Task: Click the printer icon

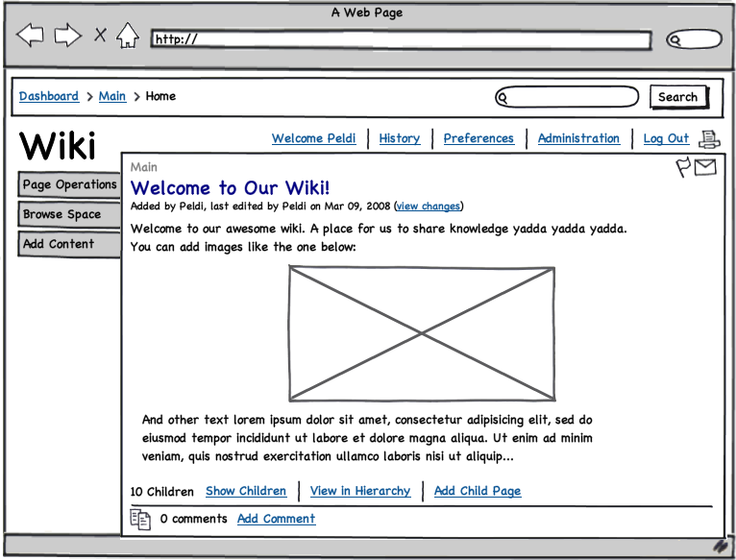Action: pyautogui.click(x=709, y=139)
